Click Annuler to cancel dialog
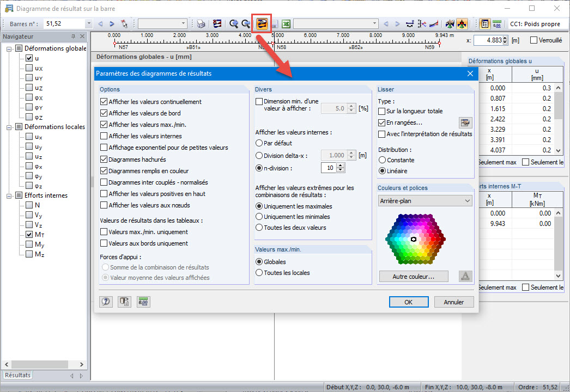The image size is (570, 392). [x=454, y=302]
